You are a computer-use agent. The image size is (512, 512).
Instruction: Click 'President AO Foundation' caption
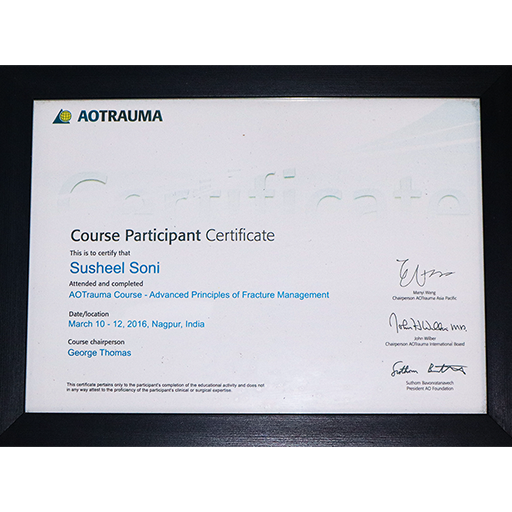coord(430,388)
